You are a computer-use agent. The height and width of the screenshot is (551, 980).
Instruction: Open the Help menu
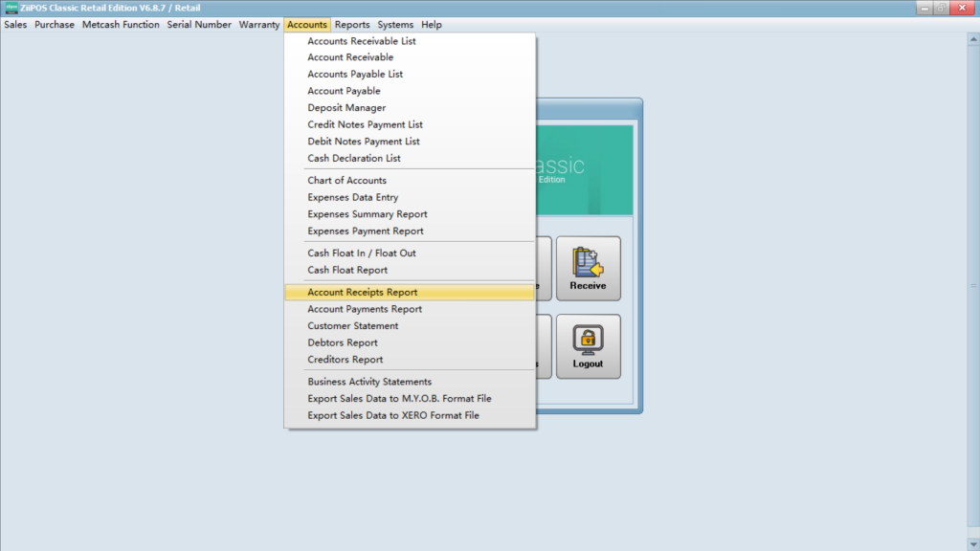point(432,24)
